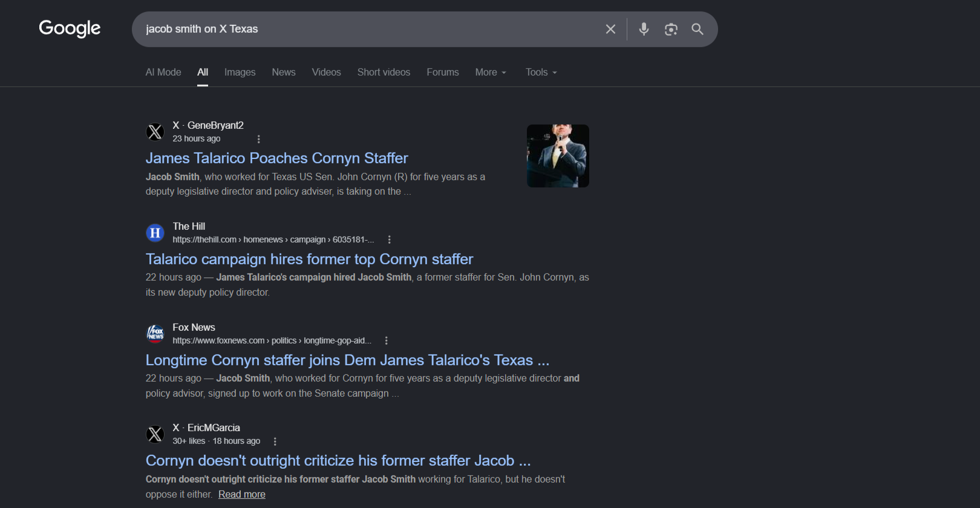Open 'Talarico campaign hires former top Cornyn staffer'
Viewport: 980px width, 508px height.
tap(309, 259)
